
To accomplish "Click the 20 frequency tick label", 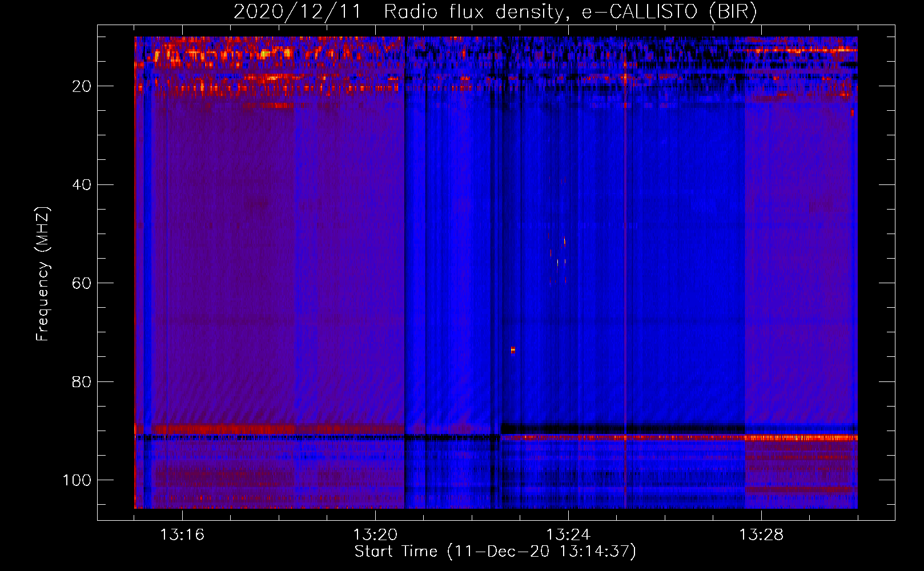I will coord(82,86).
